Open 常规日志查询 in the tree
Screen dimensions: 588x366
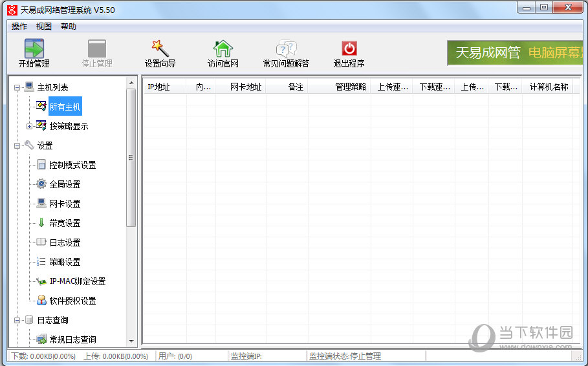click(72, 339)
